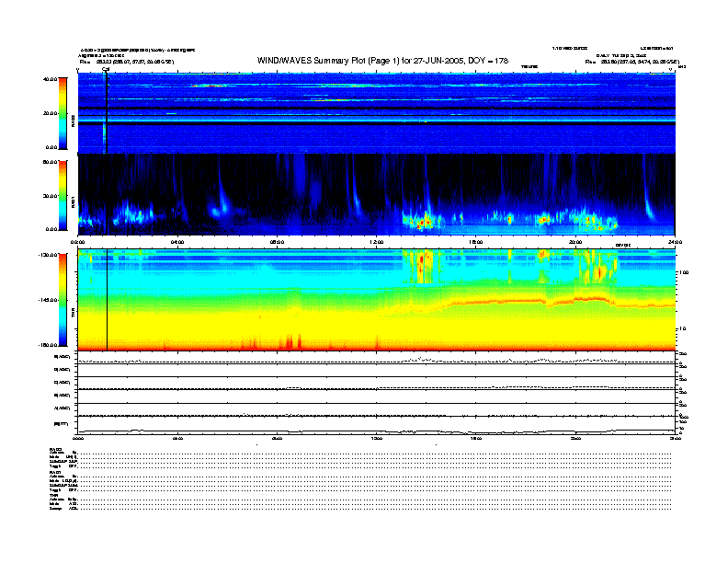Click the 30.00 label on RAD1 scale
Image resolution: width=728 pixels, height=563 pixels.
click(x=50, y=196)
